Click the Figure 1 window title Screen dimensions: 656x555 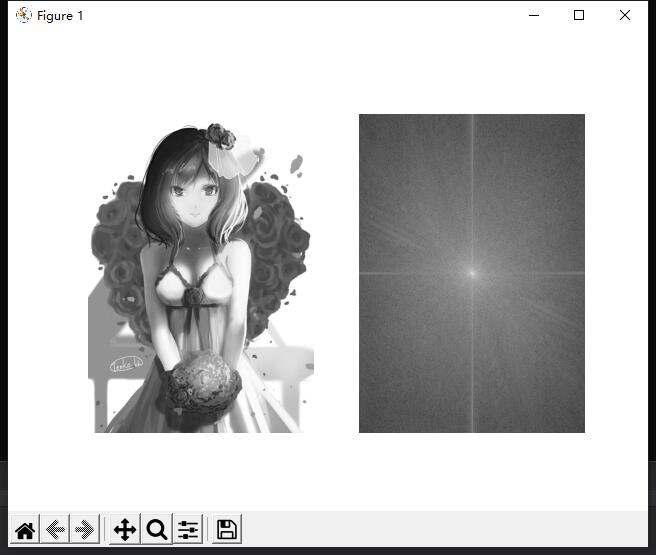pos(60,16)
